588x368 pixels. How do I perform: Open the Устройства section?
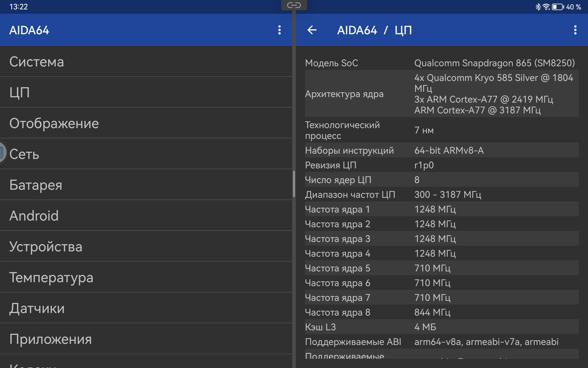tap(146, 246)
